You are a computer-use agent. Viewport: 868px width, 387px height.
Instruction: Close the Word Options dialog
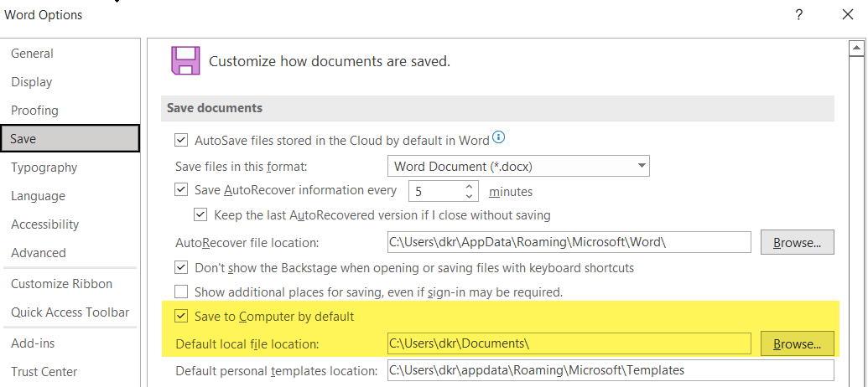(848, 15)
